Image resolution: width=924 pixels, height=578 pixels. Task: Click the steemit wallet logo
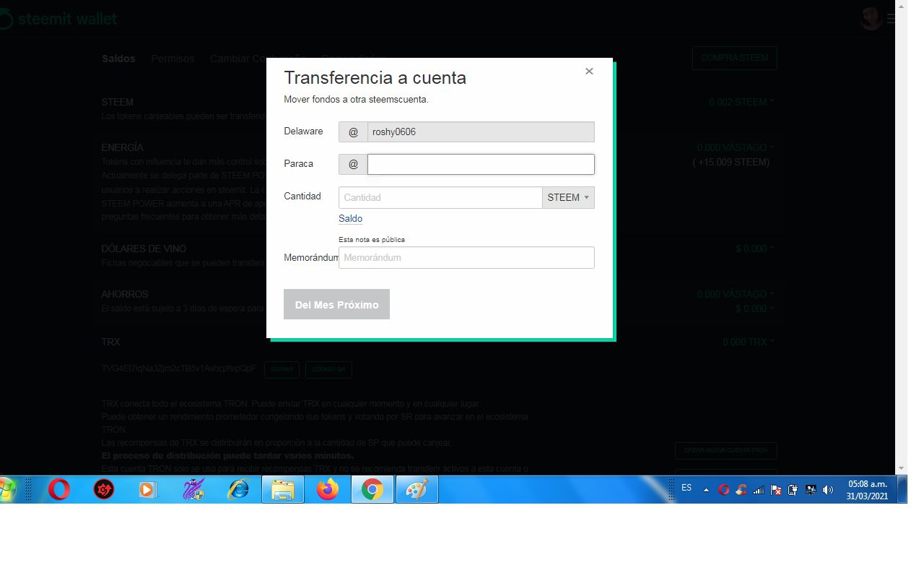pos(58,19)
